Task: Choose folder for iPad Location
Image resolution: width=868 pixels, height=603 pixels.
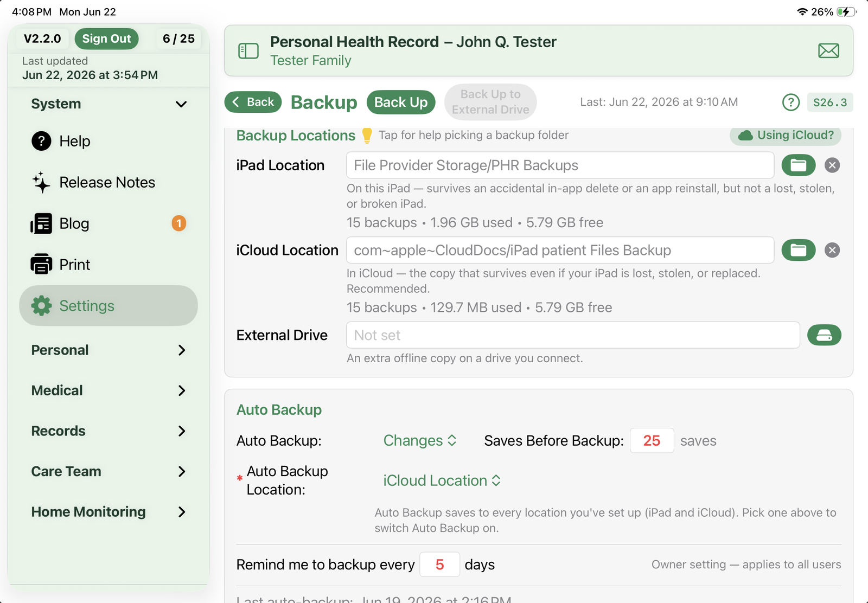Action: 798,165
